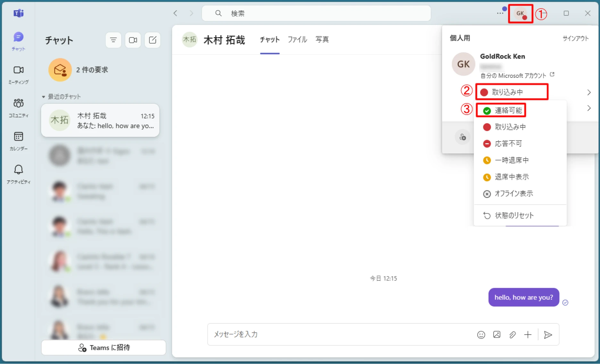The width and height of the screenshot is (600, 364).
Task: Open the Activity bell in sidebar
Action: click(x=18, y=174)
